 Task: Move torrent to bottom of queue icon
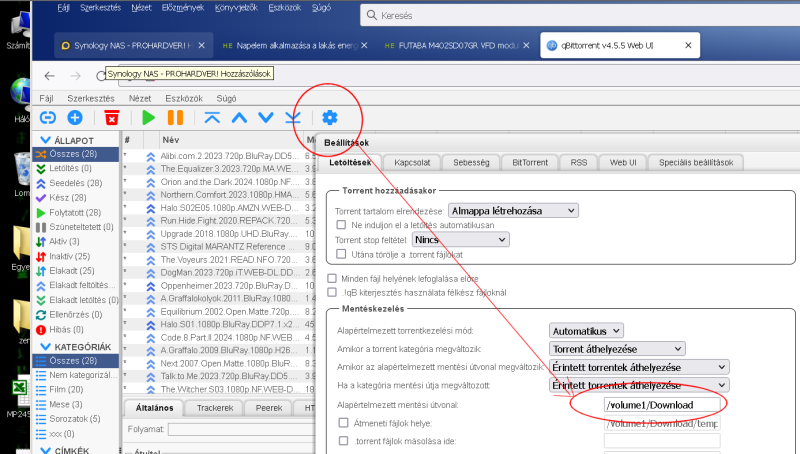click(x=293, y=118)
